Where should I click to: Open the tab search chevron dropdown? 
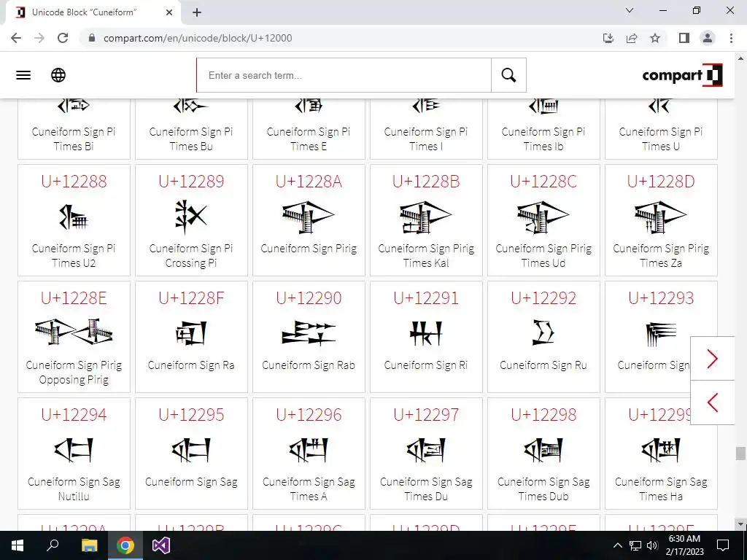point(630,10)
